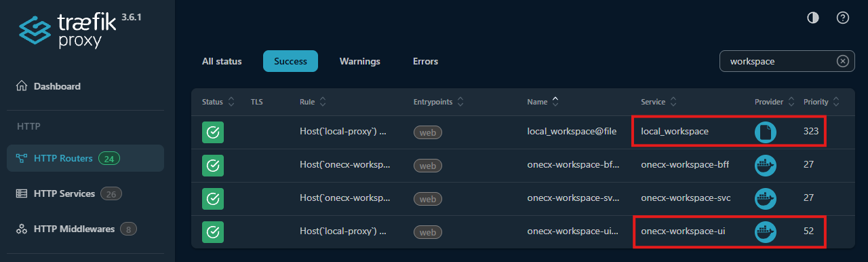Viewport: 868px width, 262px height.
Task: Open the Dashboard page
Action: [85, 86]
